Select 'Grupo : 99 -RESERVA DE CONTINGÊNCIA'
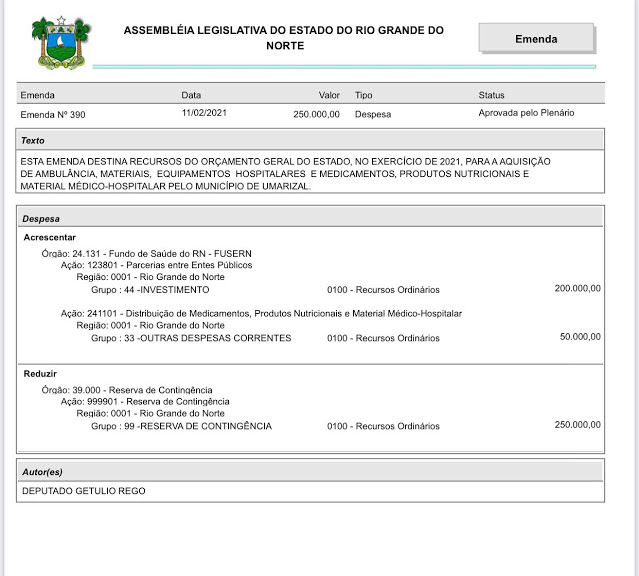 181,426
